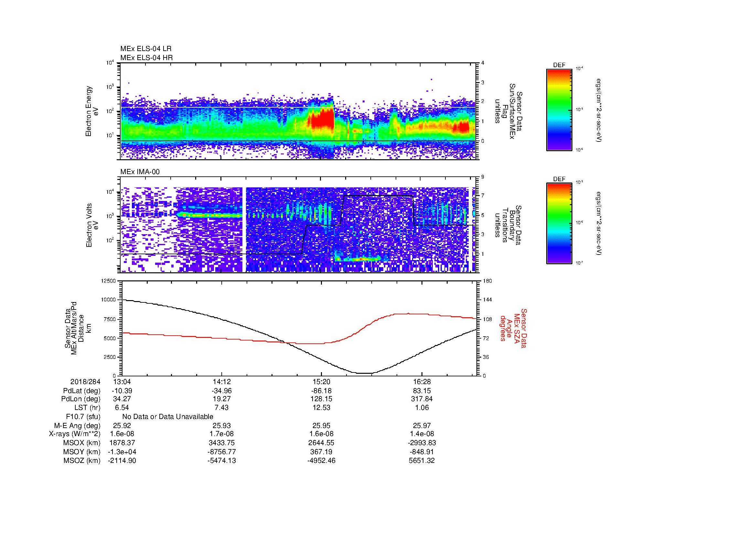Click the time tick '15:20'
756x534 pixels.
point(321,382)
